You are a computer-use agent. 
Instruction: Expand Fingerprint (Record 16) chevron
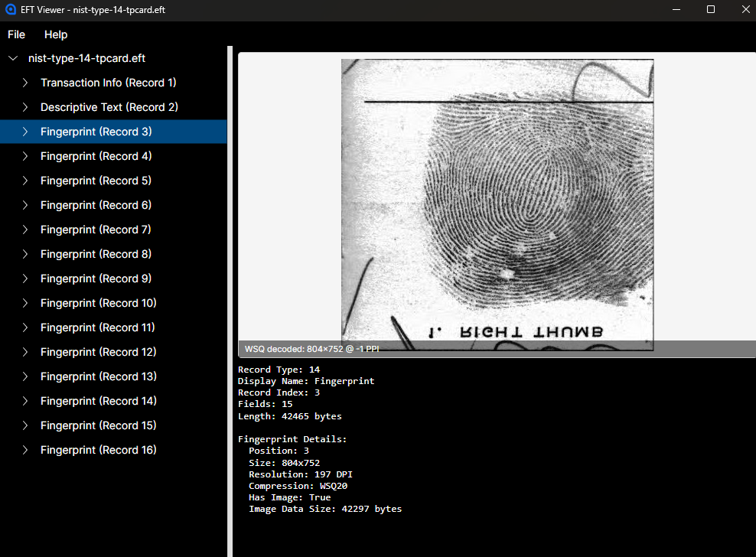pyautogui.click(x=25, y=450)
